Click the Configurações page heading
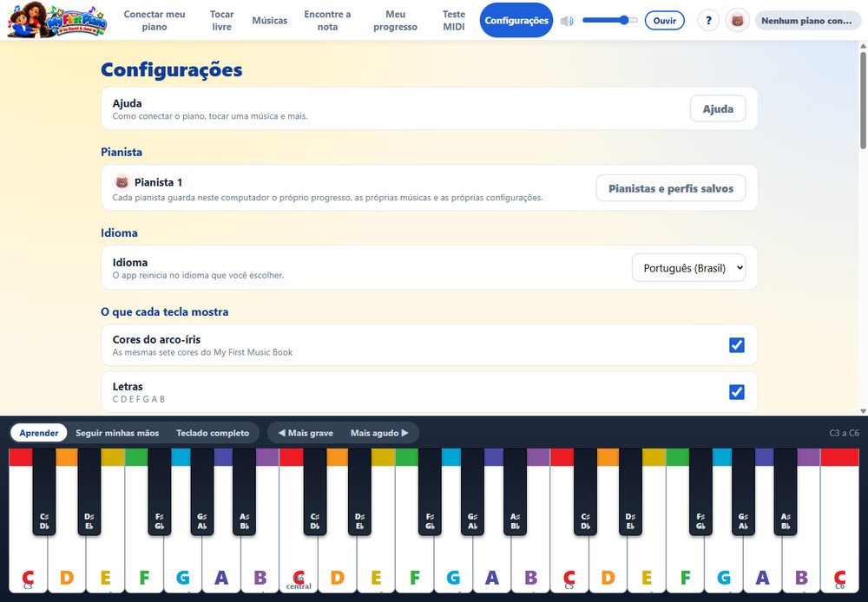The width and height of the screenshot is (868, 602). click(172, 69)
